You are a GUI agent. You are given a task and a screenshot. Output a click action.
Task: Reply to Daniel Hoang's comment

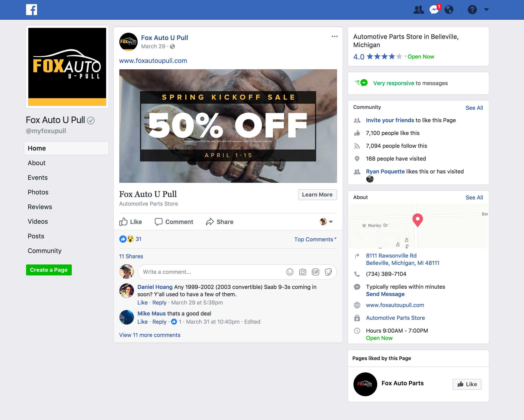159,303
